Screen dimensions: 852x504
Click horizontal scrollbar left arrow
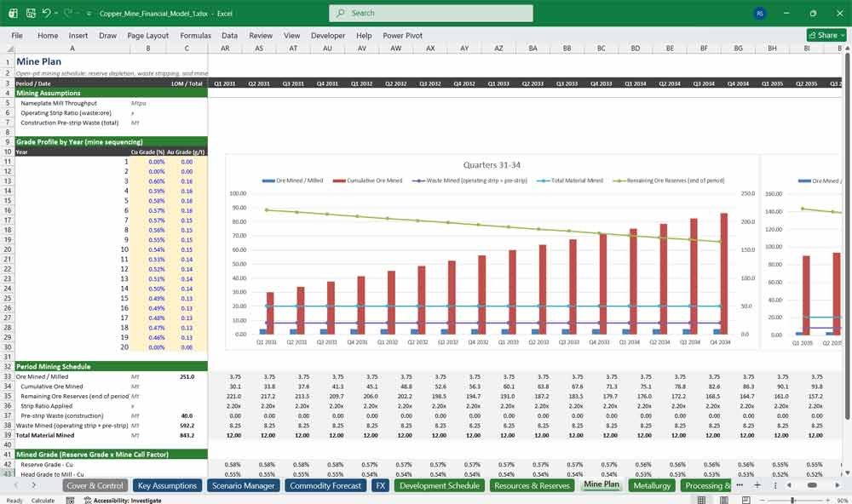(x=789, y=485)
